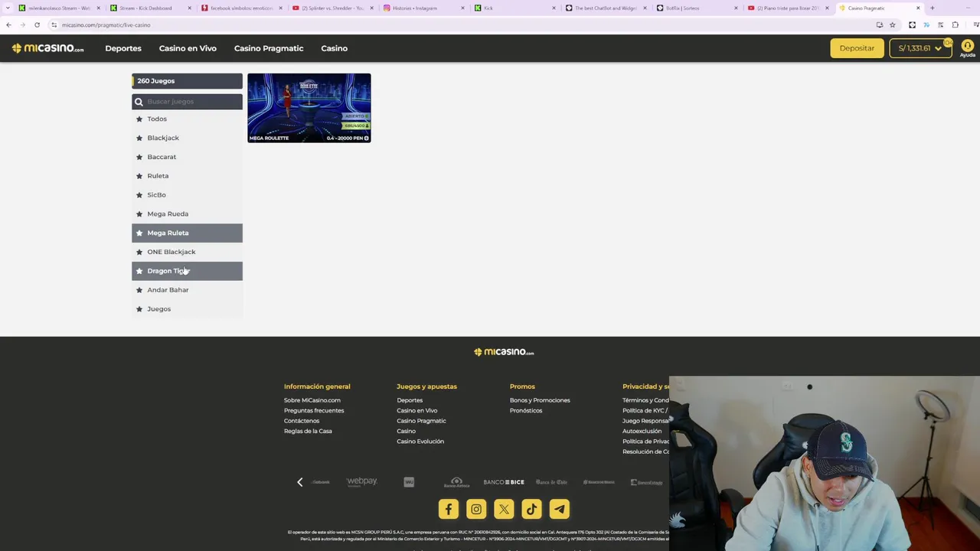Click the webpay payment logo

(361, 481)
